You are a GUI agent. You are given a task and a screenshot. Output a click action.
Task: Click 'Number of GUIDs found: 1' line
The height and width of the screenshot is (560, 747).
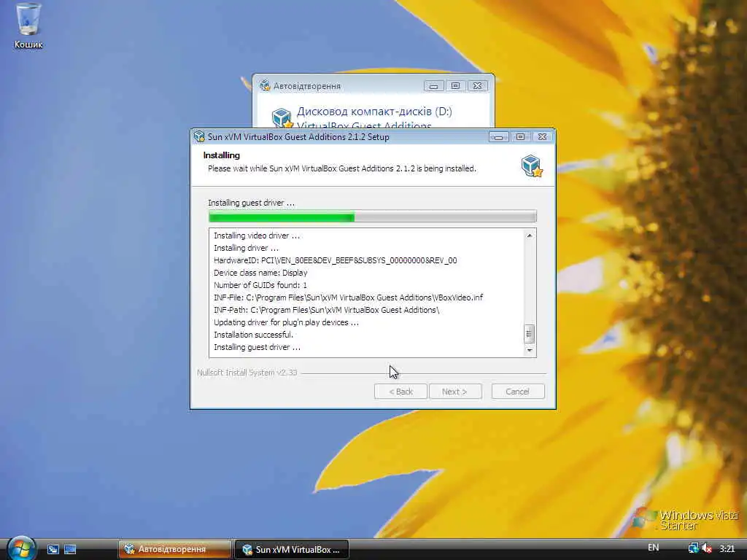(260, 285)
